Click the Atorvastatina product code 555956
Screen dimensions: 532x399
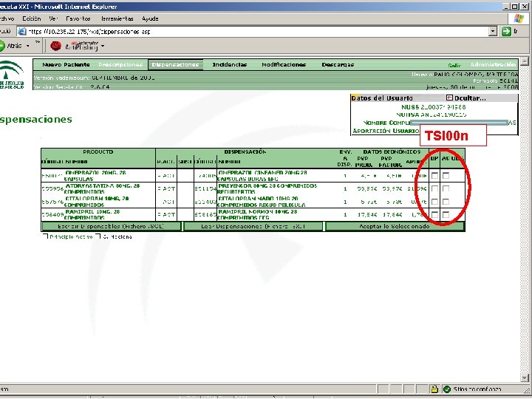point(52,188)
